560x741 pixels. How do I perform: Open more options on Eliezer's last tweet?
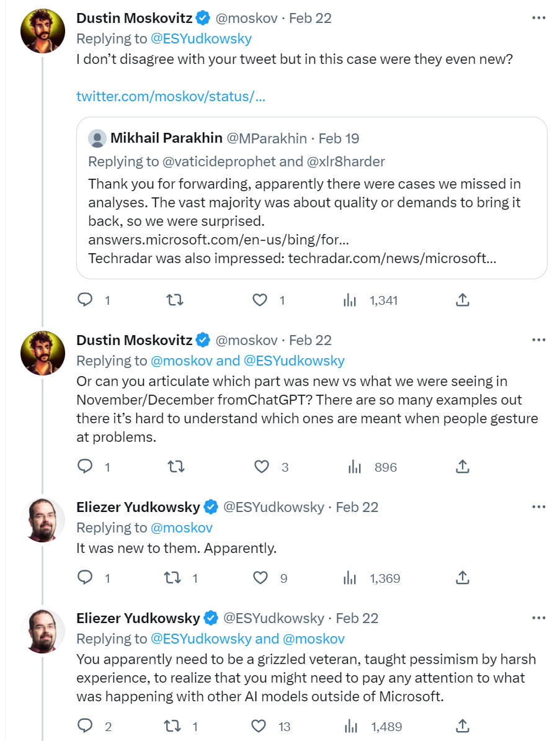538,618
